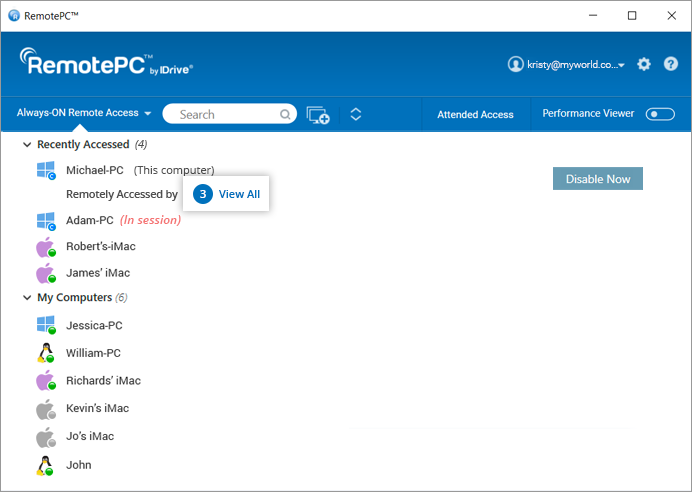Click the Disable Now button
This screenshot has width=692, height=492.
click(598, 179)
